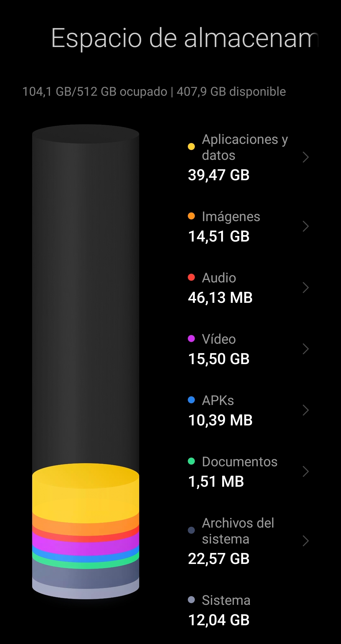Expand the Documentos category chevron

(306, 471)
